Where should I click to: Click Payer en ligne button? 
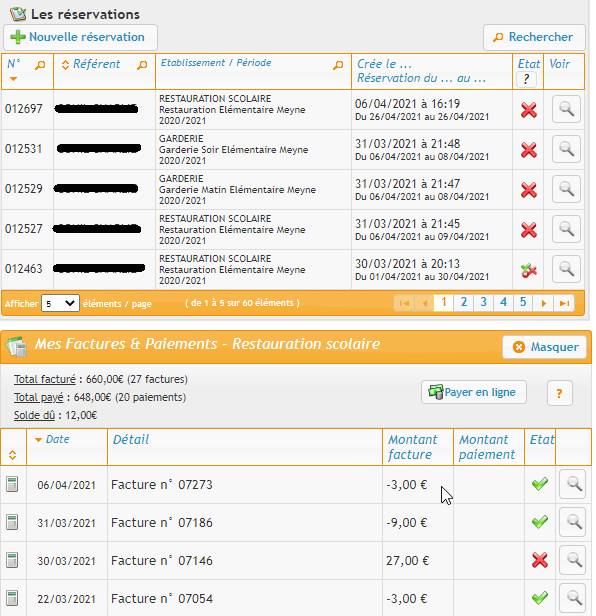pyautogui.click(x=473, y=392)
